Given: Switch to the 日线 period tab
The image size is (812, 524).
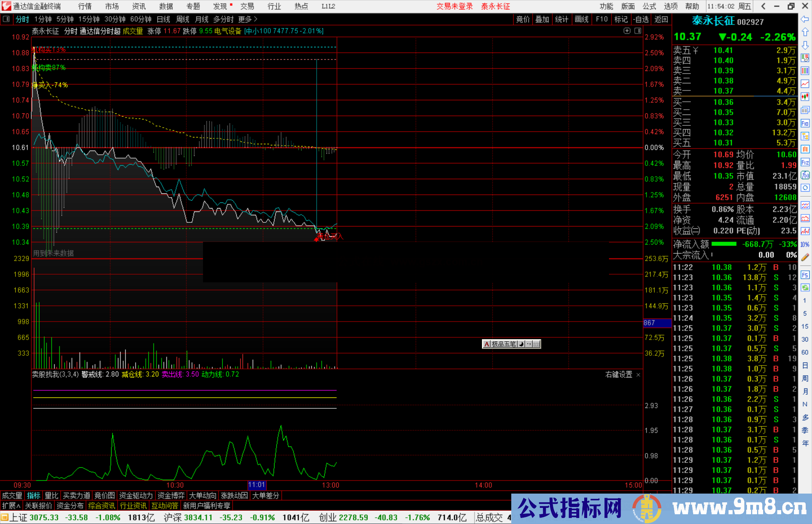Looking at the screenshot, I should click(x=164, y=19).
